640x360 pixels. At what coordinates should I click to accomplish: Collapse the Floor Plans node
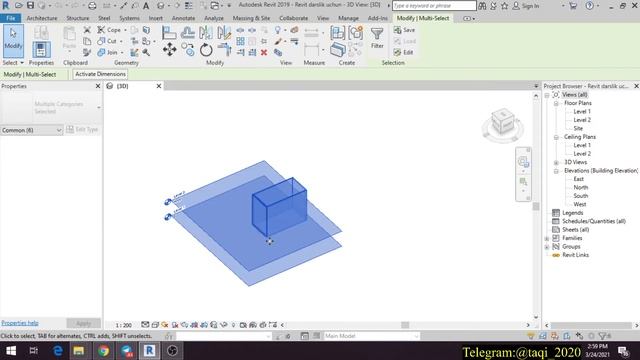556,103
